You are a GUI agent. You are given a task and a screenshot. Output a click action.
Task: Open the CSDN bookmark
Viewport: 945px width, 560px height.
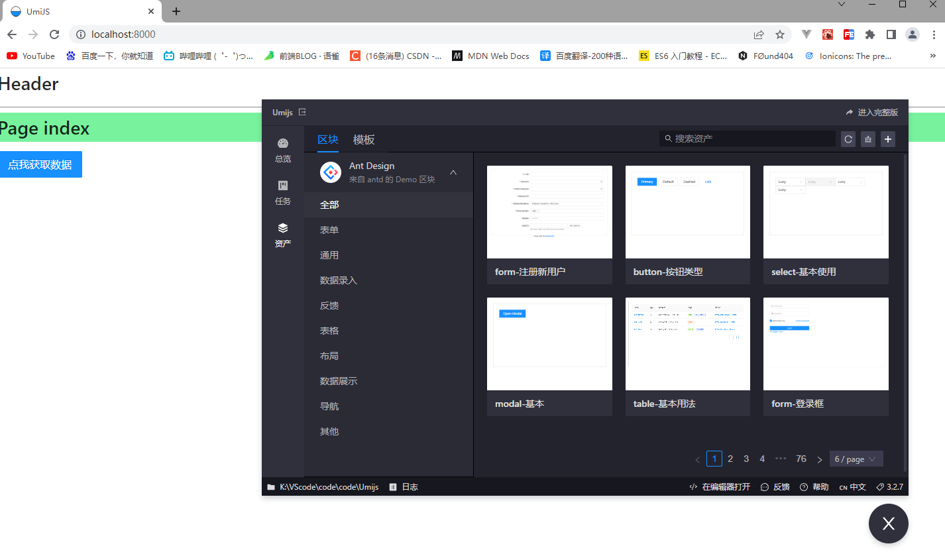click(396, 56)
